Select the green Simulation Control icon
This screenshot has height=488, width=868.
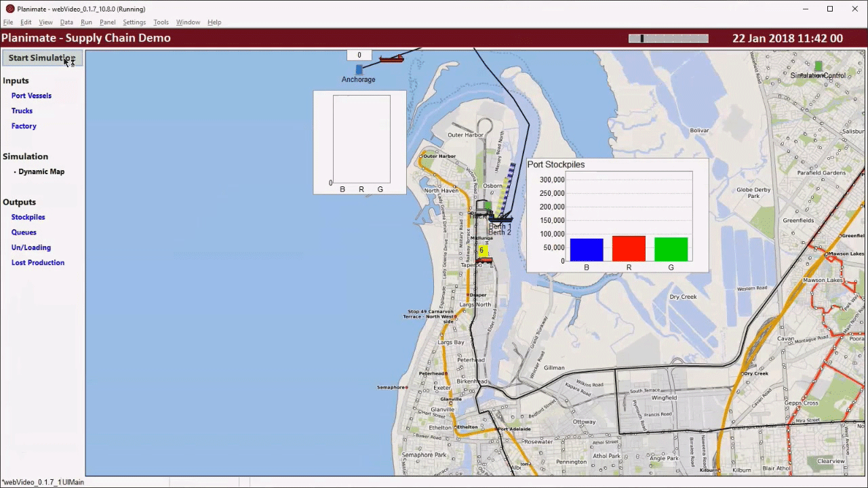(818, 66)
